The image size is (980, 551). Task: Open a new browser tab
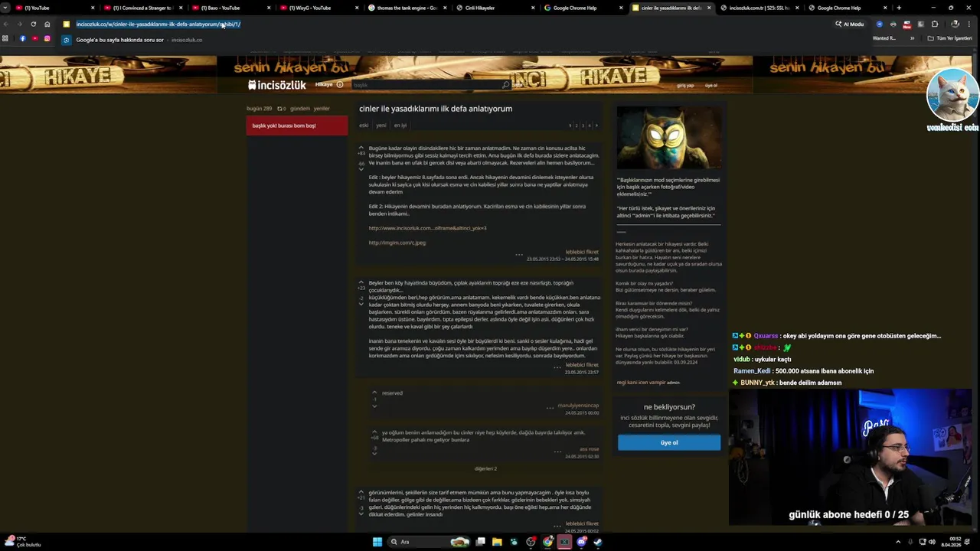[898, 8]
